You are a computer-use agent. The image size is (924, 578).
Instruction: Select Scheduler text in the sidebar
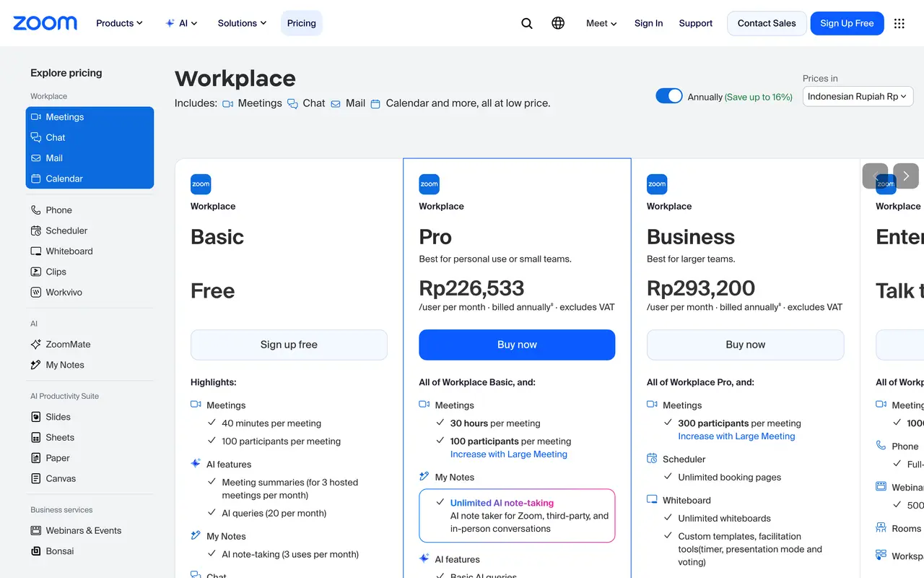point(66,230)
